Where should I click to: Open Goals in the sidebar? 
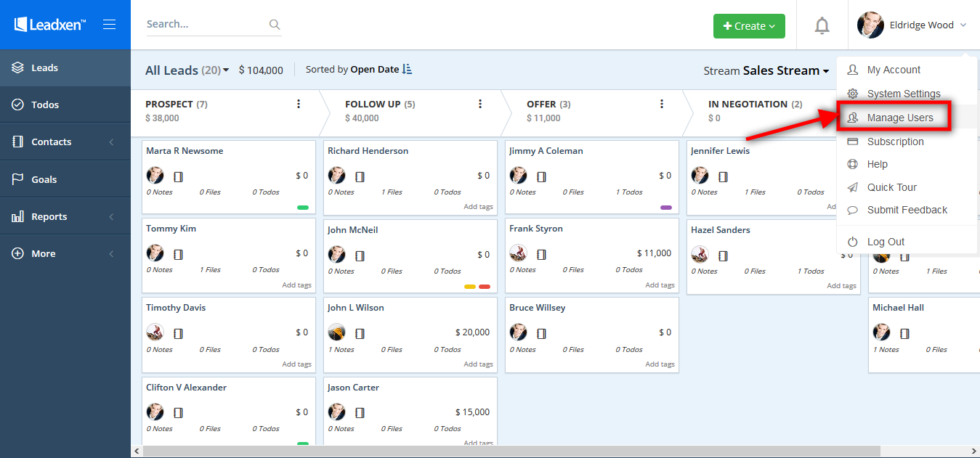pyautogui.click(x=65, y=179)
